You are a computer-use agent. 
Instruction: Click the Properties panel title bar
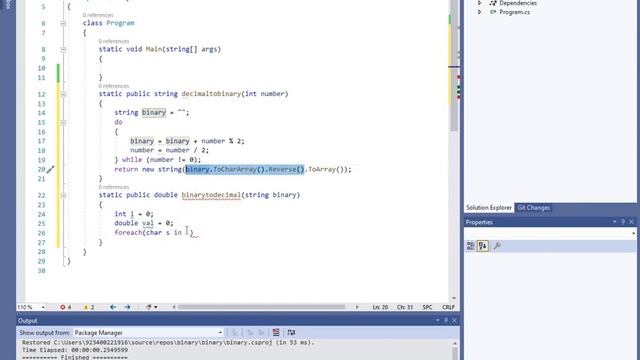[550, 222]
